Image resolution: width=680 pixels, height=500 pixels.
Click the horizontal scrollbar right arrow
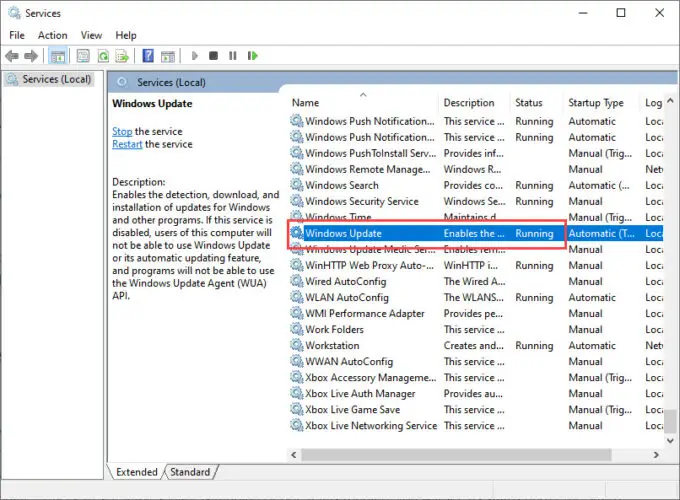656,455
